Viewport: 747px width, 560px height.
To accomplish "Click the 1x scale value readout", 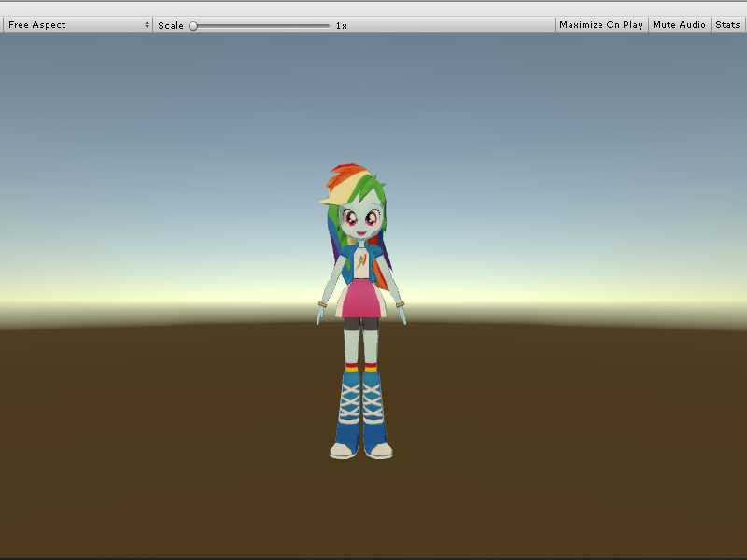I will coord(342,26).
